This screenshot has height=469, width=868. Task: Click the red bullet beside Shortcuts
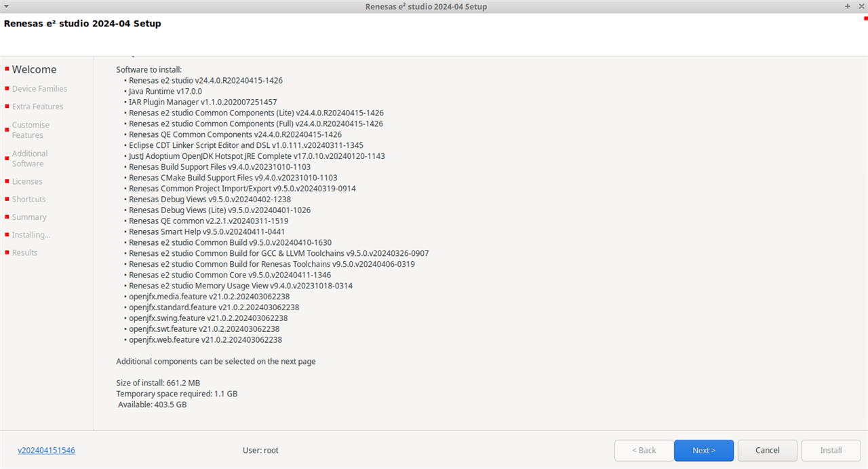coord(7,198)
